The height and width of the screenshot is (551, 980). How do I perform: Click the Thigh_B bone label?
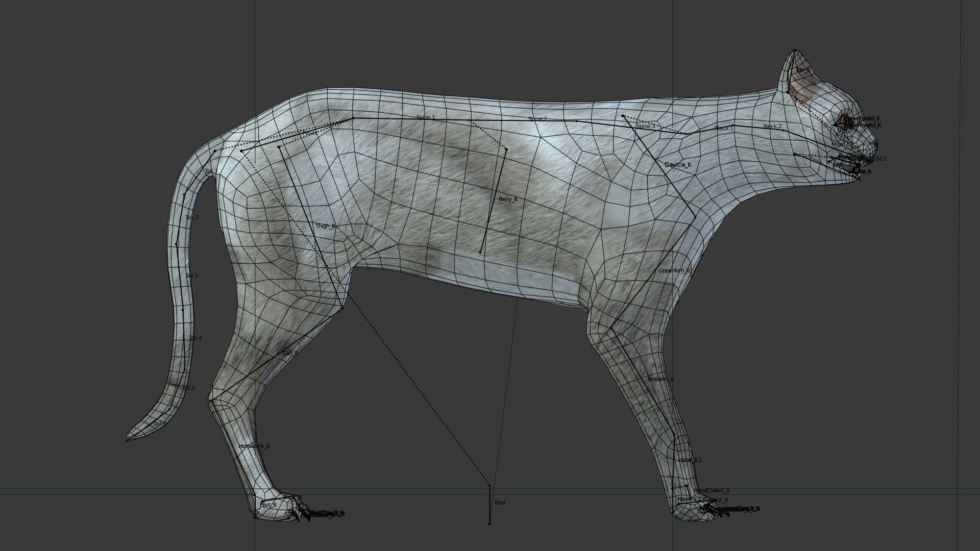click(x=326, y=227)
